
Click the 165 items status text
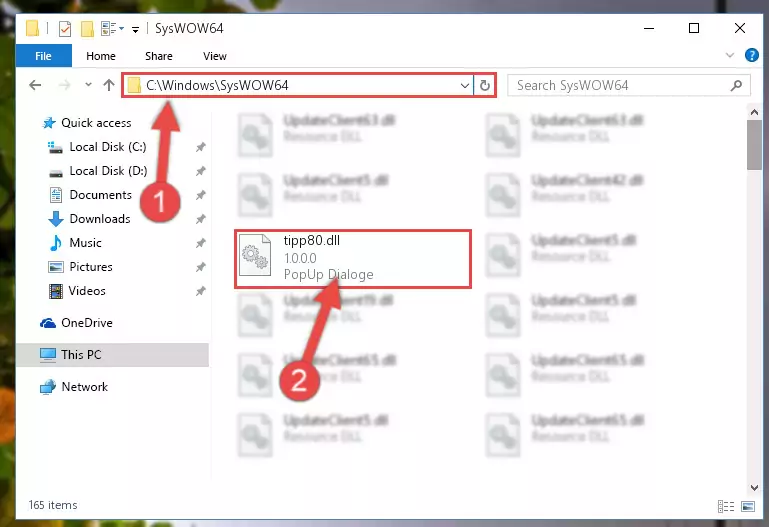point(53,505)
